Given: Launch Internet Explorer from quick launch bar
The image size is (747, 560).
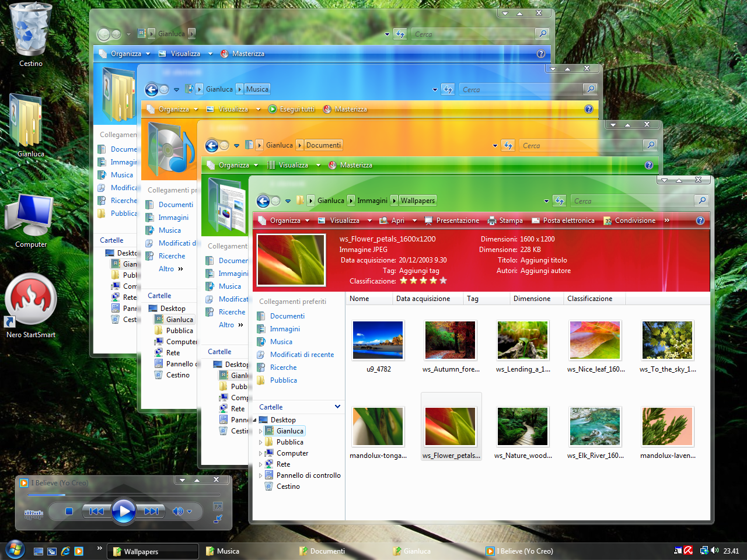Looking at the screenshot, I should pos(65,550).
